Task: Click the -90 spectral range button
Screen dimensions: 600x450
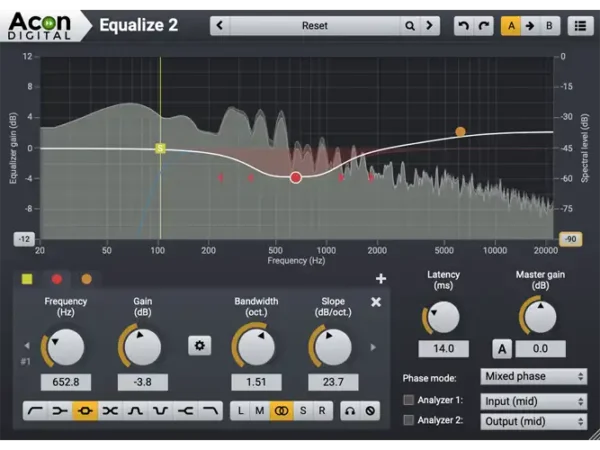Action: 571,239
